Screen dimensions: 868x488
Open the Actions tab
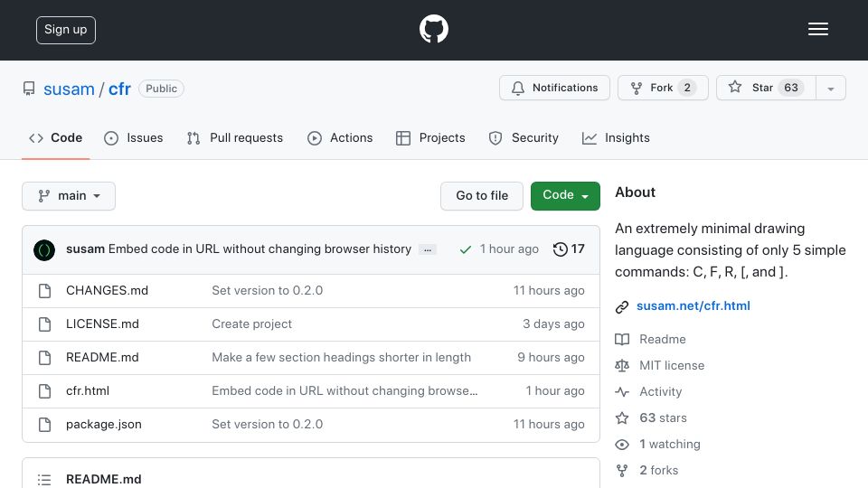click(340, 137)
